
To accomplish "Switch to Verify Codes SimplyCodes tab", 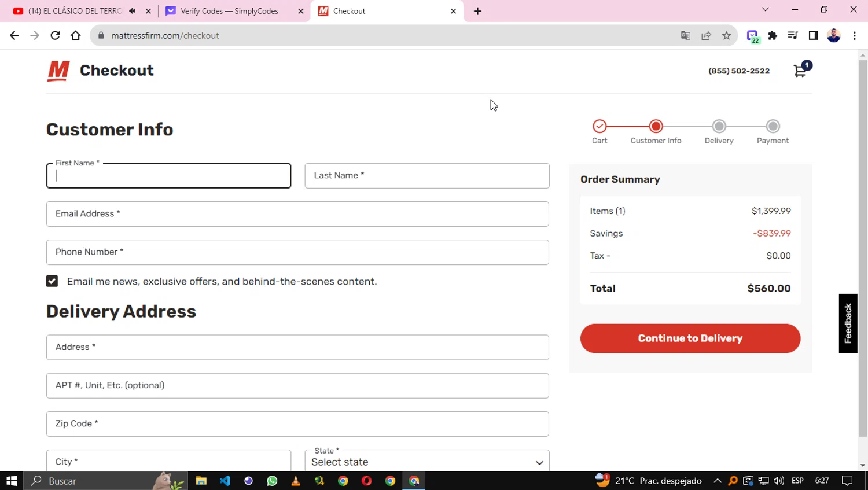I will click(230, 11).
